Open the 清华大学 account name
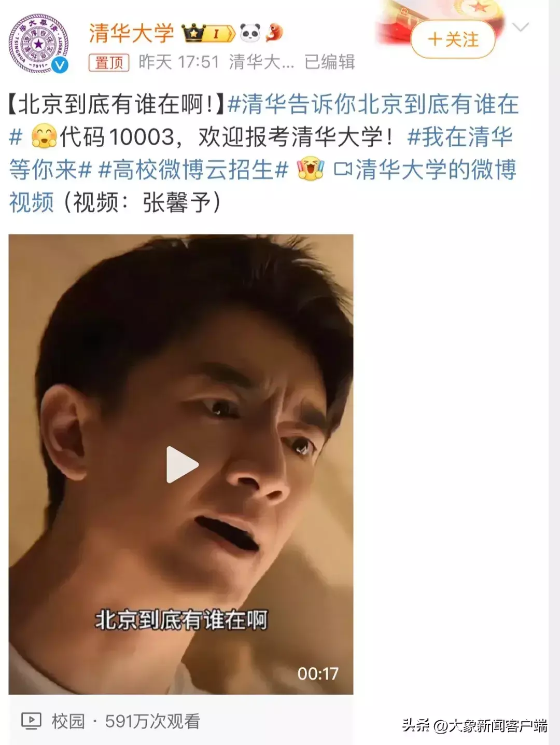Image resolution: width=560 pixels, height=745 pixels. [132, 33]
